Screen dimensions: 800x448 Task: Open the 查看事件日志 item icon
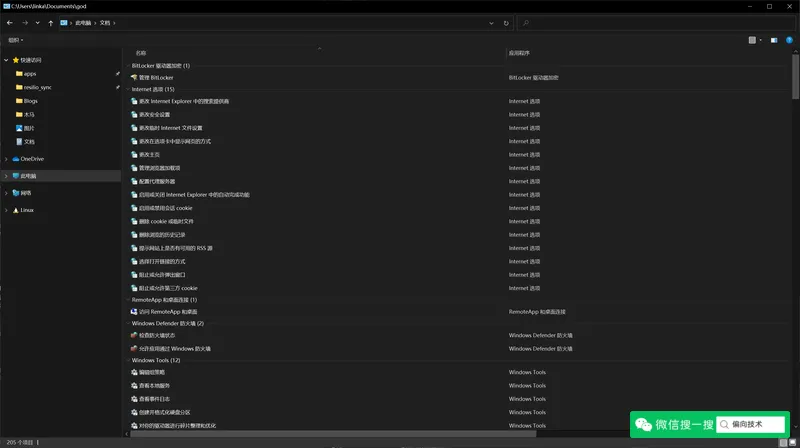point(134,399)
